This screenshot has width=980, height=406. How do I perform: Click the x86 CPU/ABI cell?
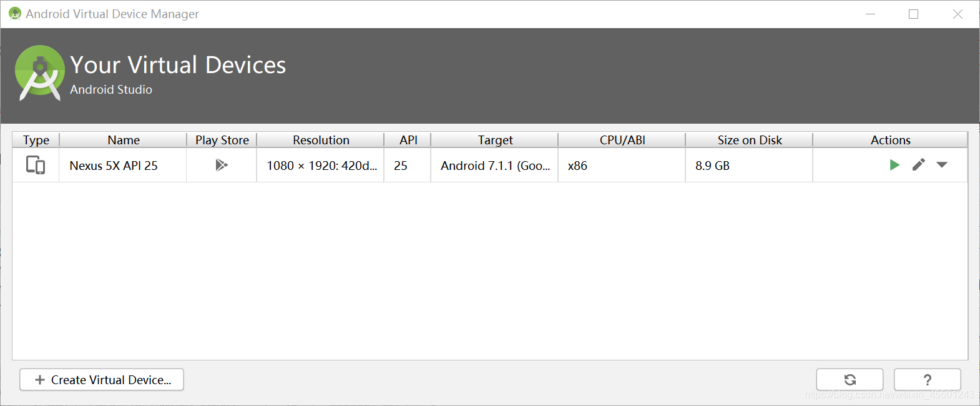(x=622, y=166)
